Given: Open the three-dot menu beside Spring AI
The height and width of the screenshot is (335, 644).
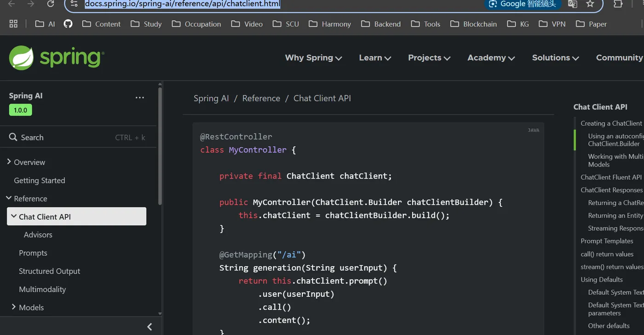Looking at the screenshot, I should (140, 98).
